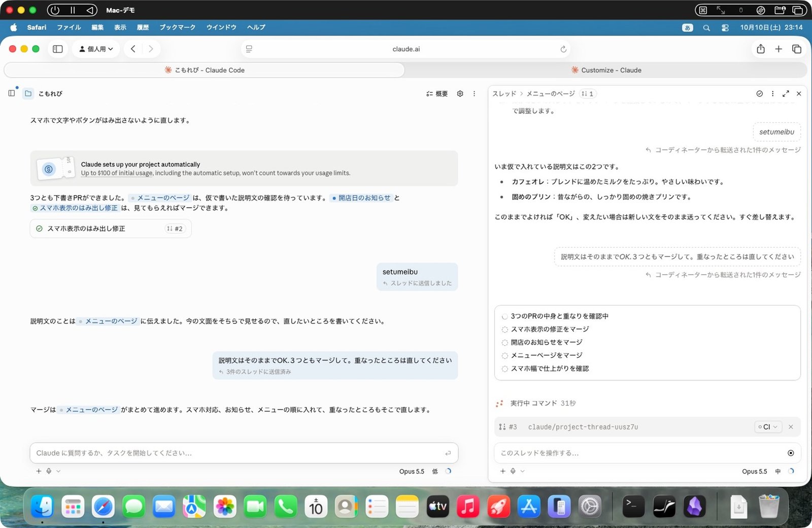Open the ブックマーク menu
The height and width of the screenshot is (528, 812).
(x=177, y=27)
